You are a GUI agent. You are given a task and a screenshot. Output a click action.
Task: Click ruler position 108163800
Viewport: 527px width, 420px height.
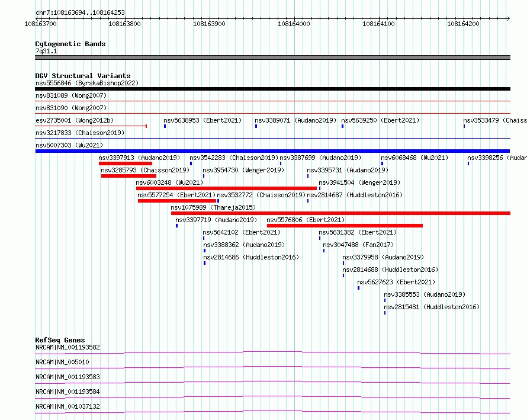[x=124, y=24]
